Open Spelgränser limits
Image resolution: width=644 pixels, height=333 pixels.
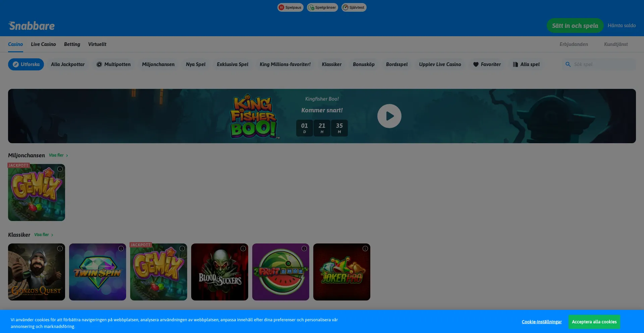tap(322, 7)
